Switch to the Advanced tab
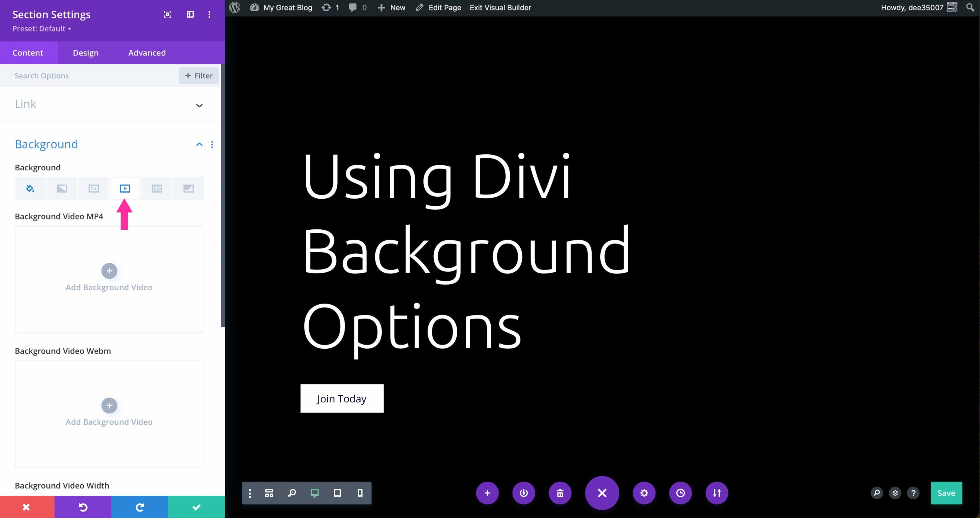This screenshot has height=518, width=980. pos(147,52)
